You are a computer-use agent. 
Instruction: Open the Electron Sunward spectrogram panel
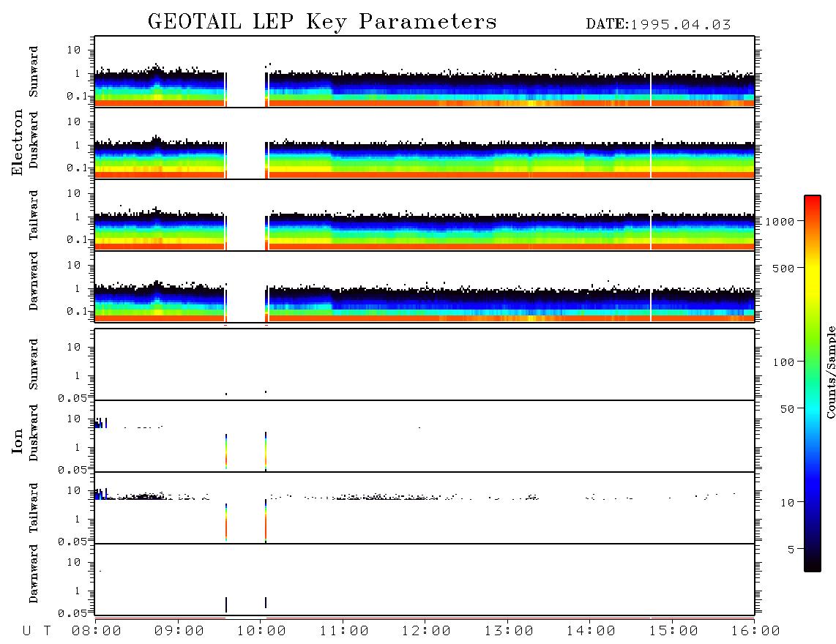point(425,72)
